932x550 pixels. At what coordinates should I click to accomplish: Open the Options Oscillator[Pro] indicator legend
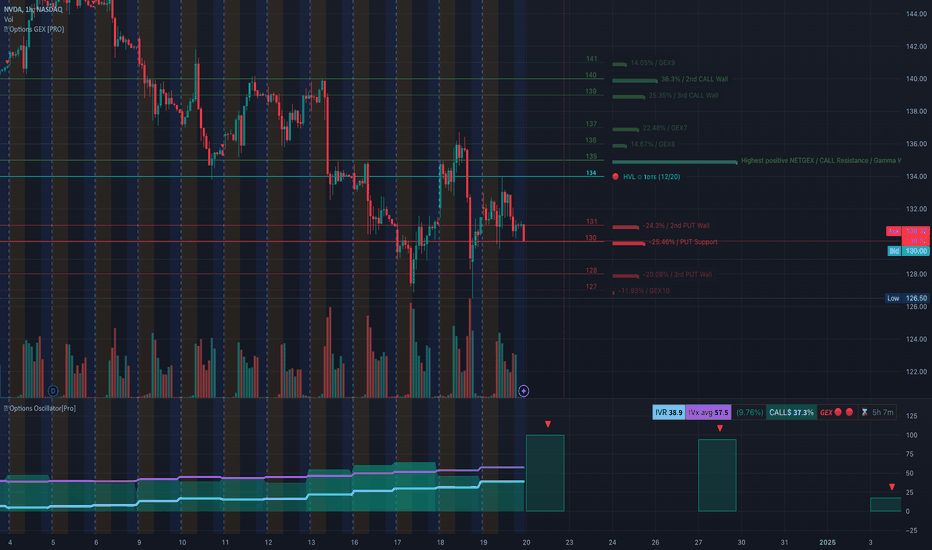(x=40, y=408)
